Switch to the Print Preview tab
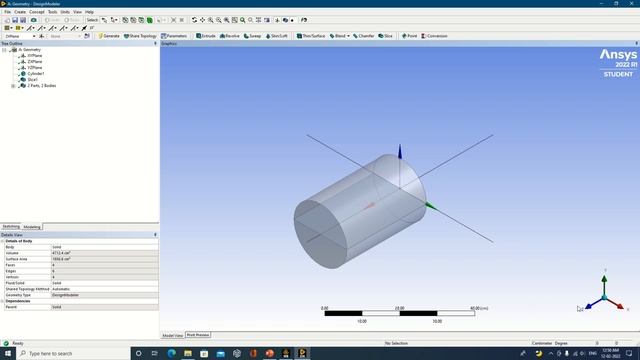 click(198, 335)
